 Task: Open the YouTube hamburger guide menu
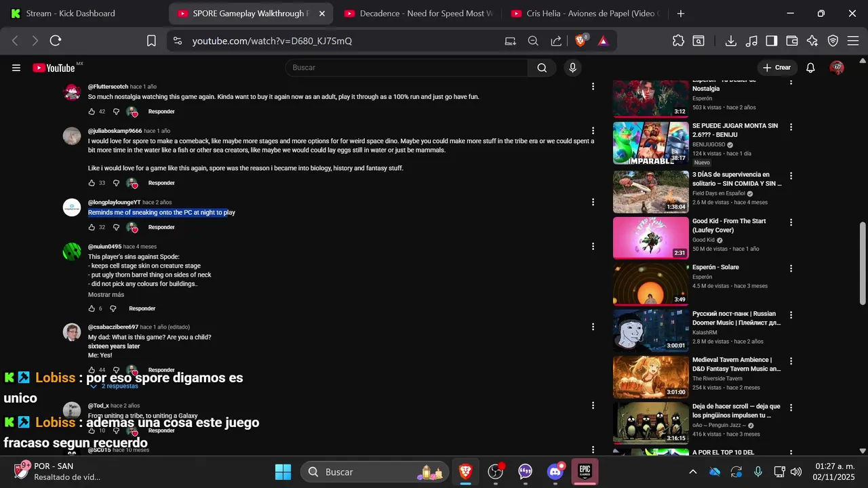(16, 68)
